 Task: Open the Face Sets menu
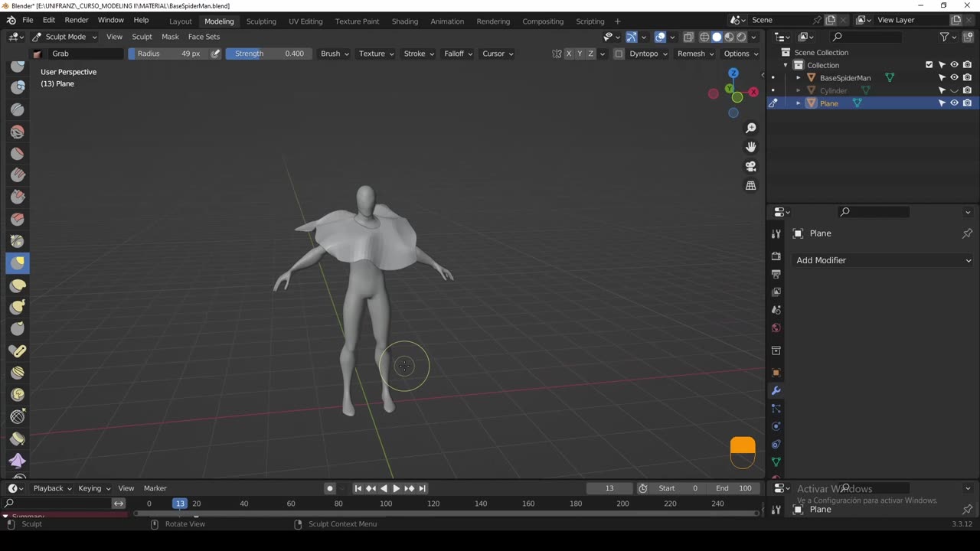tap(204, 37)
